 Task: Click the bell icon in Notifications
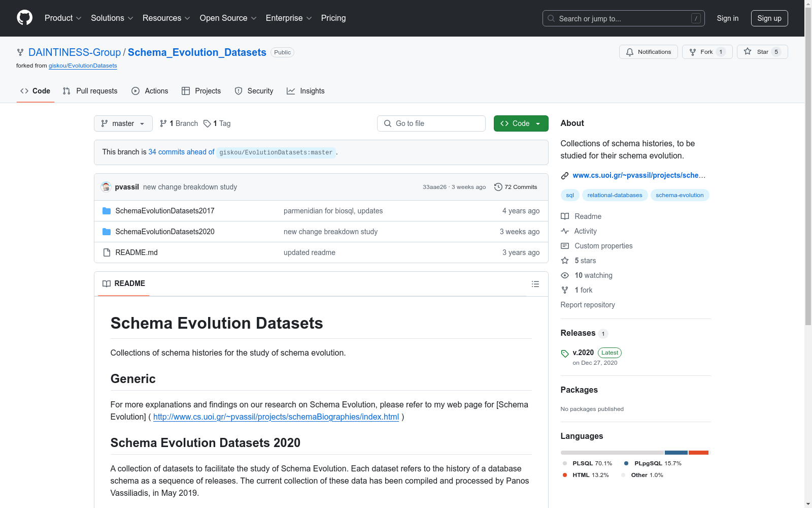coord(630,52)
